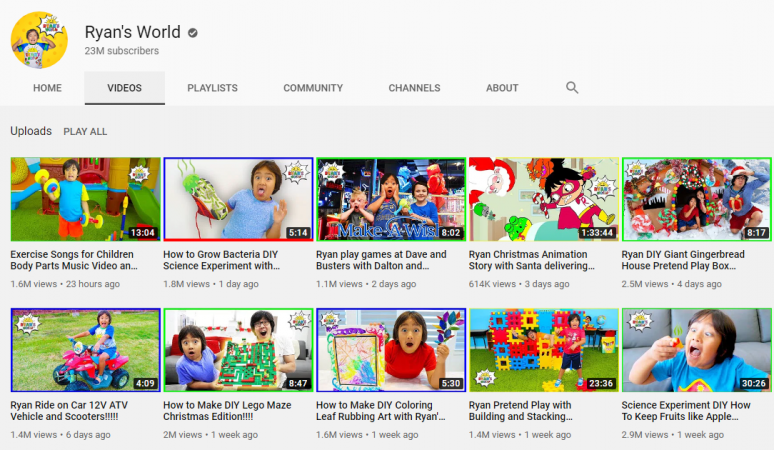Click title 'How to Grow Bacteria DIY Science Experiment'
The width and height of the screenshot is (774, 450).
coord(222,260)
